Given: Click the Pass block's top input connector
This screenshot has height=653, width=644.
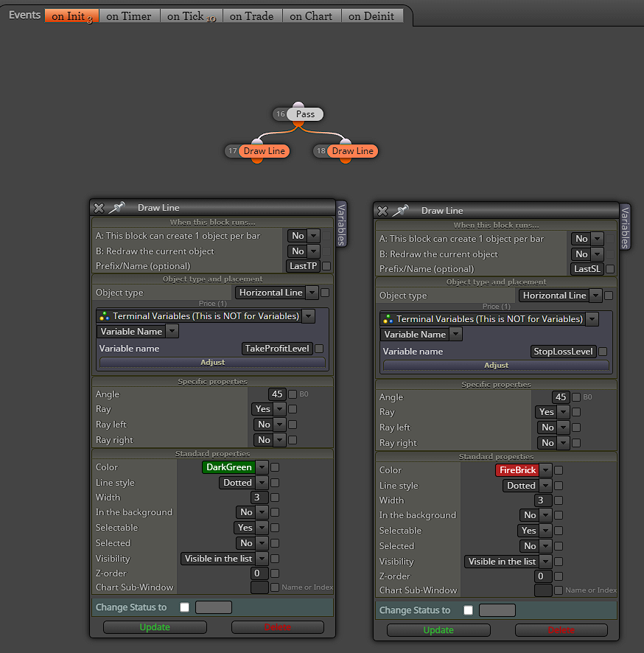Looking at the screenshot, I should 298,105.
